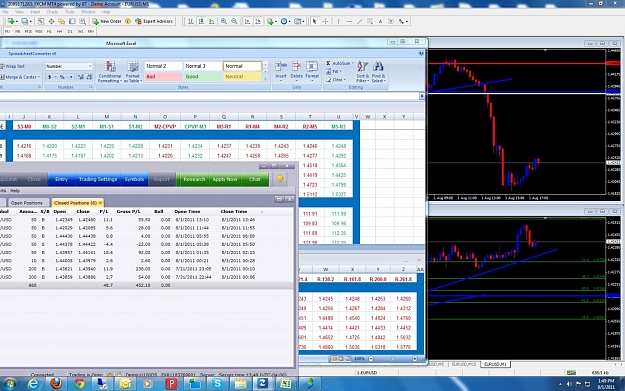Click the Symbols button
Screen dimensions: 625x391
click(134, 179)
